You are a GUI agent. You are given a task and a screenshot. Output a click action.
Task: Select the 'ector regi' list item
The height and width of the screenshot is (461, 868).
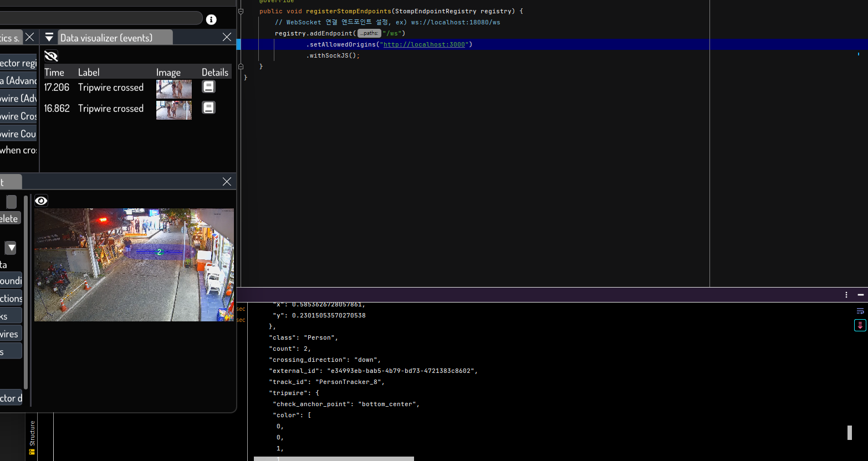click(18, 63)
